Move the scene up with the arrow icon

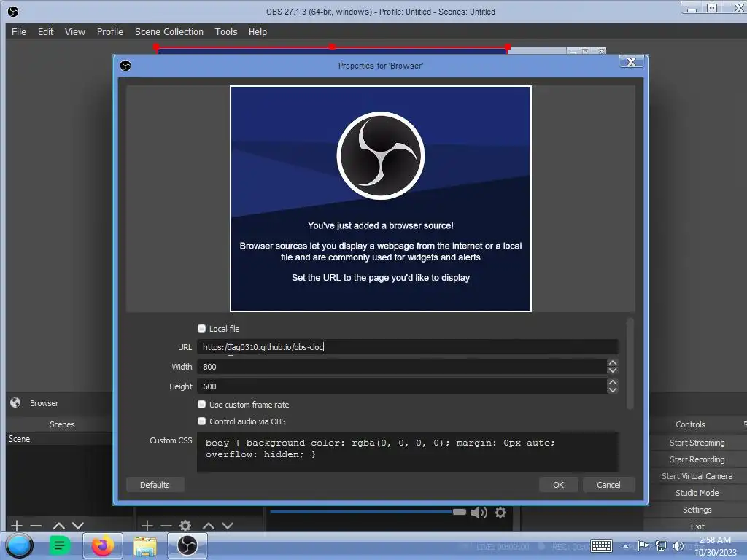click(58, 526)
